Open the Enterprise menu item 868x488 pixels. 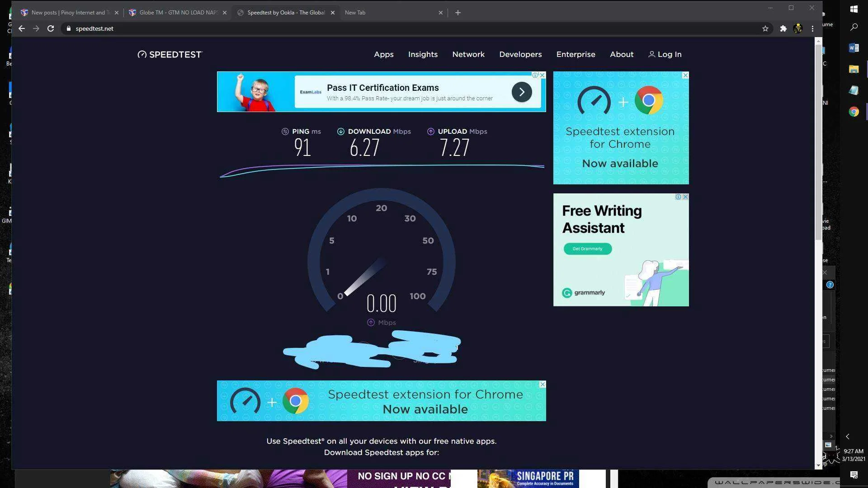coord(576,54)
